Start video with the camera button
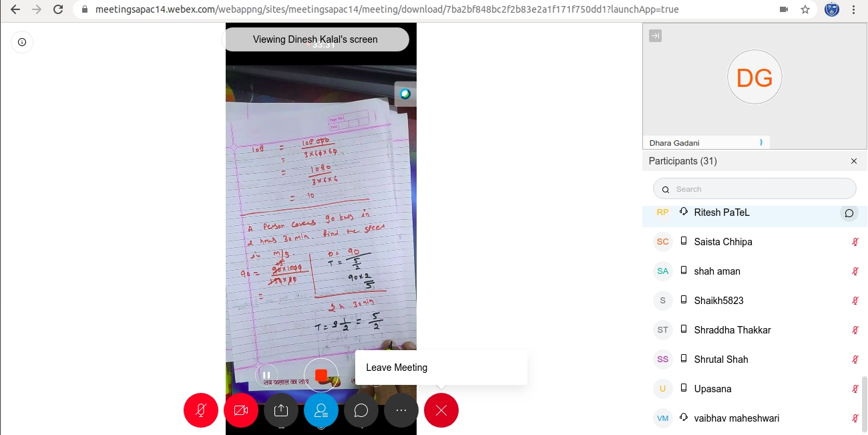The height and width of the screenshot is (435, 868). pyautogui.click(x=241, y=410)
